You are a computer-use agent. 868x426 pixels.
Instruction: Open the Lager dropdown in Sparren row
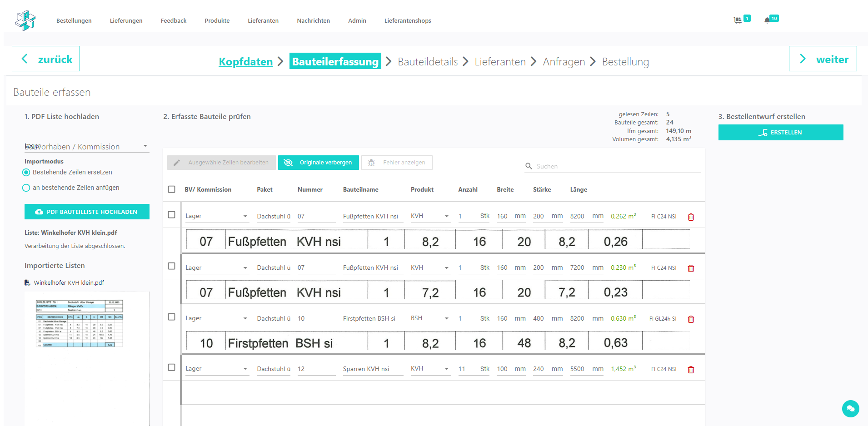(217, 369)
